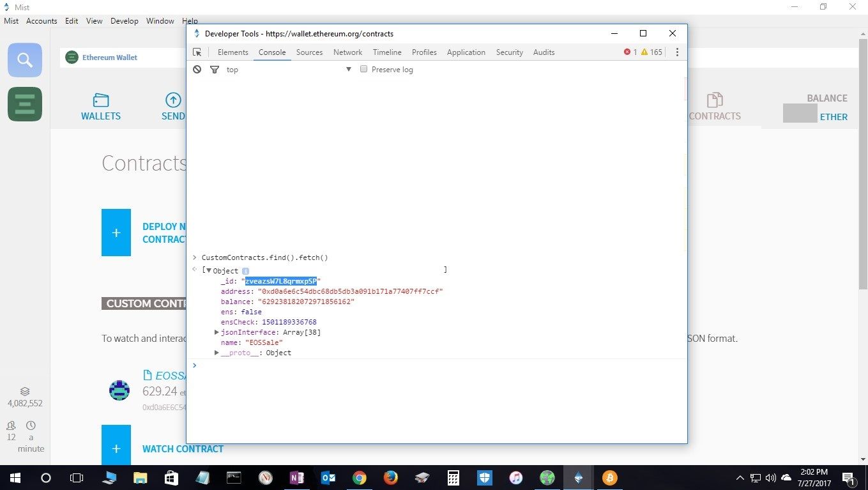Collapse the Object tree in console
Screen dimensions: 868x490
tap(209, 271)
